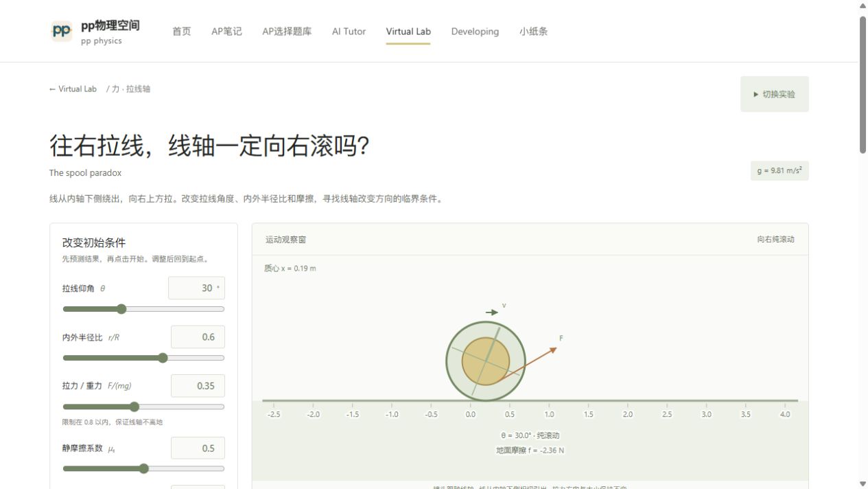
Task: Open the Developing nav item
Action: pyautogui.click(x=475, y=32)
